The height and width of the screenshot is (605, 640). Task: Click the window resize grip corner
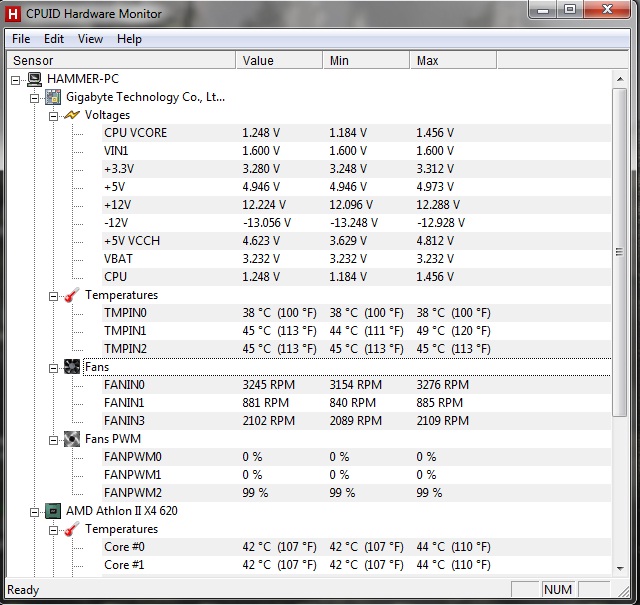623,592
